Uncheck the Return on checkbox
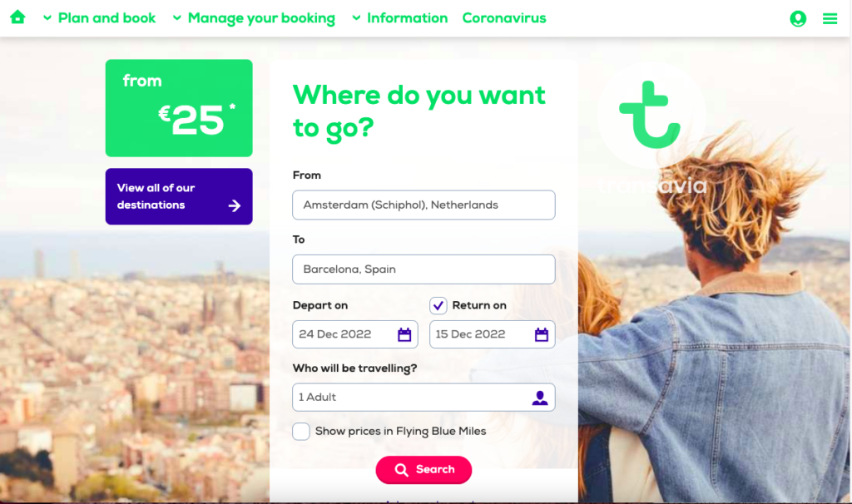Image resolution: width=852 pixels, height=504 pixels. click(438, 305)
